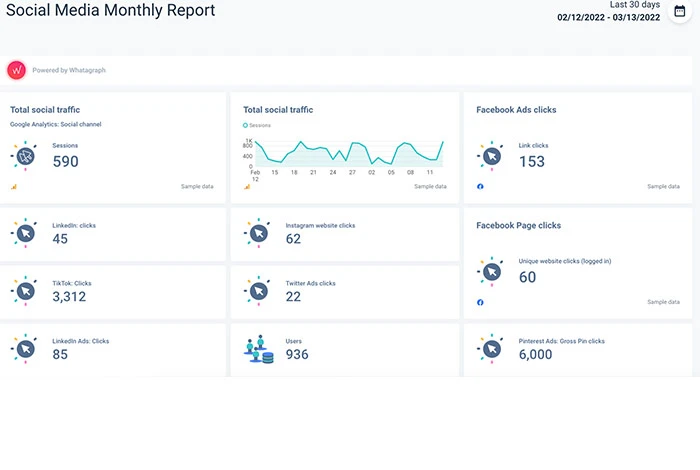Select the LinkedIn clicks value 45
This screenshot has height=470, width=700.
[60, 239]
